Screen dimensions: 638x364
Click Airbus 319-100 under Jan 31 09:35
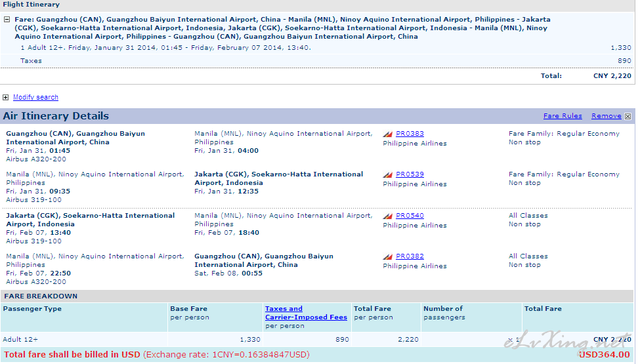click(33, 199)
